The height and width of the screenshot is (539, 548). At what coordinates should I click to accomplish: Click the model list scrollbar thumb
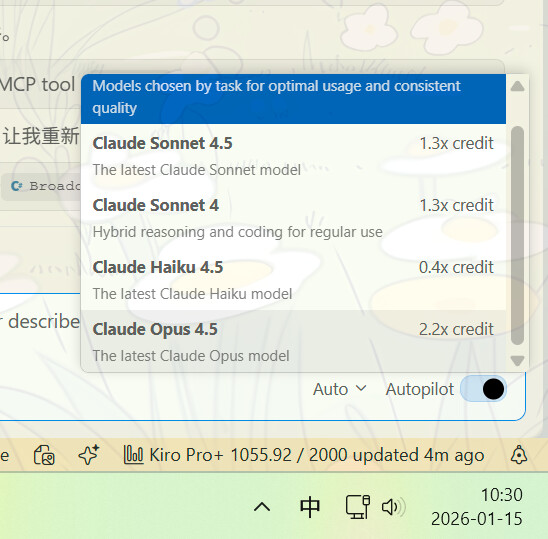pos(517,235)
